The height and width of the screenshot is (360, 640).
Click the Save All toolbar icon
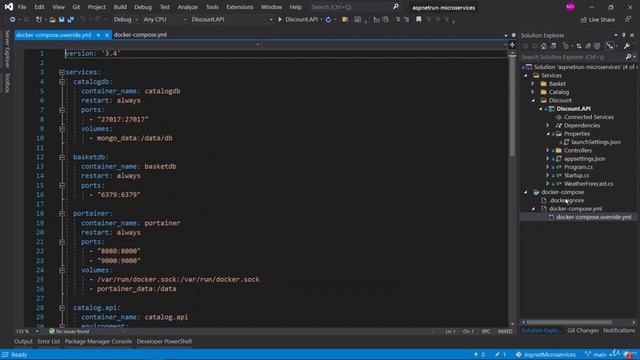(x=70, y=19)
